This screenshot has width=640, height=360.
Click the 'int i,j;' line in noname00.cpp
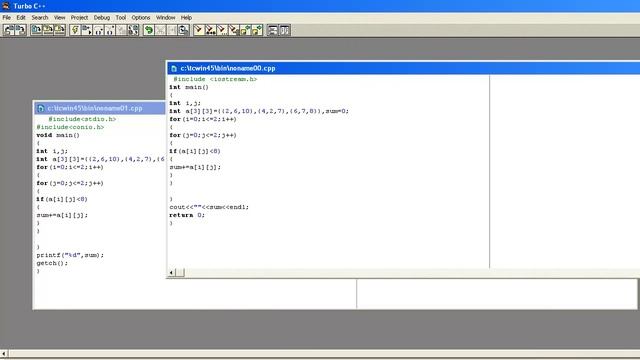pos(185,103)
